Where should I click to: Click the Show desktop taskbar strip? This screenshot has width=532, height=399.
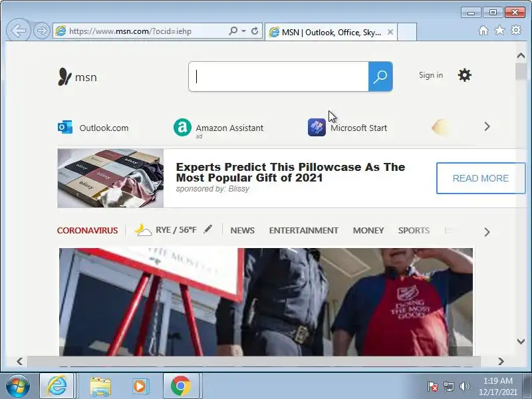click(527, 386)
